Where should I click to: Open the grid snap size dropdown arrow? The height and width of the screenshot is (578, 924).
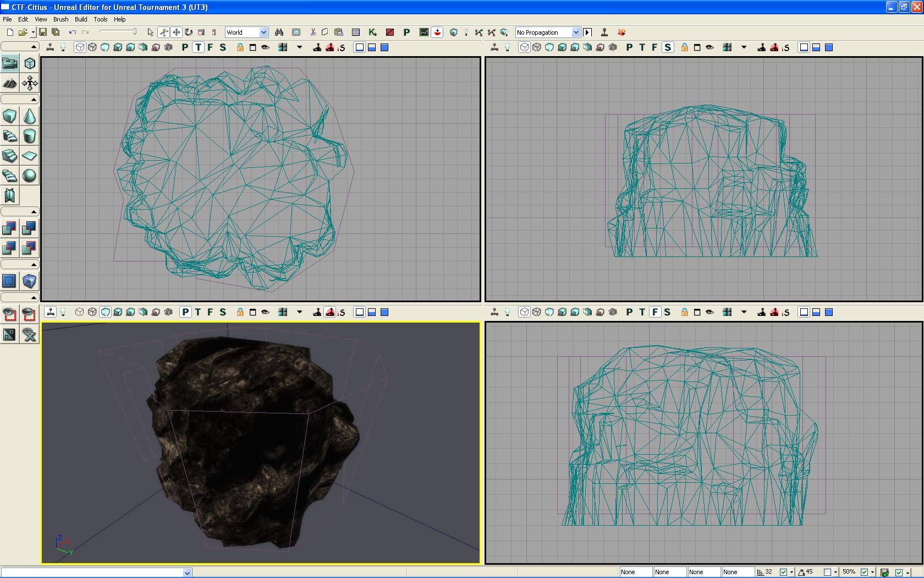791,572
